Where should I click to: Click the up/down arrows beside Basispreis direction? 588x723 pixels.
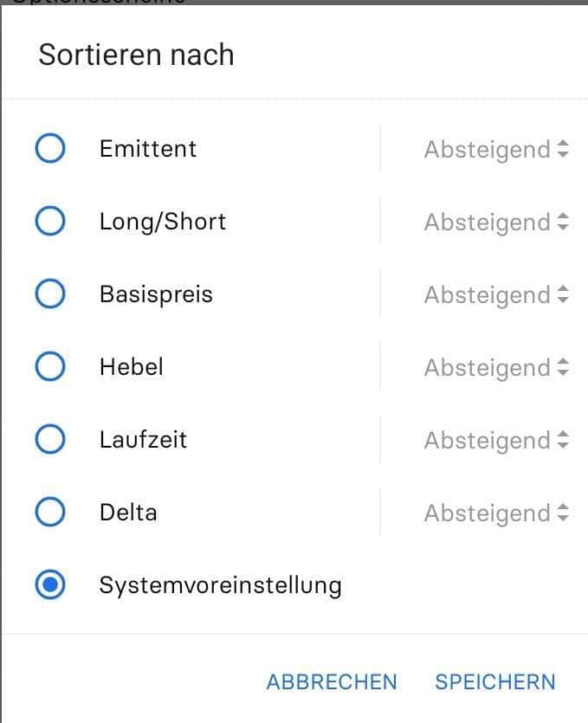click(x=564, y=294)
